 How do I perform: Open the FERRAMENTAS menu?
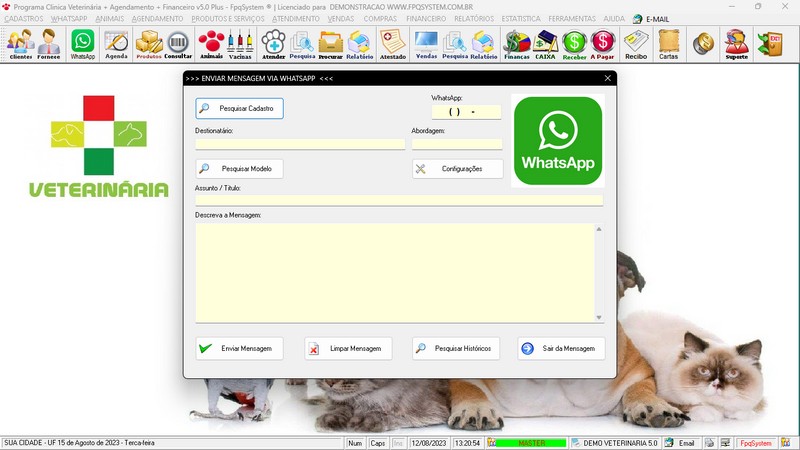572,18
